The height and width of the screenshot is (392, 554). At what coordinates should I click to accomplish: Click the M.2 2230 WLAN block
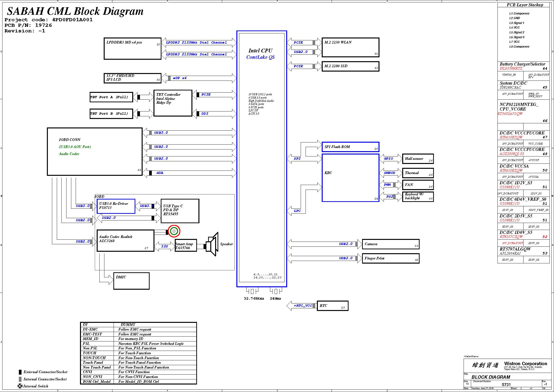350,47
